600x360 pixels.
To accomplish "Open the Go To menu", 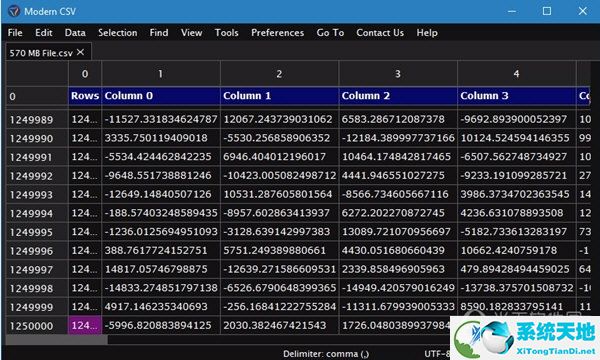I will click(x=330, y=33).
